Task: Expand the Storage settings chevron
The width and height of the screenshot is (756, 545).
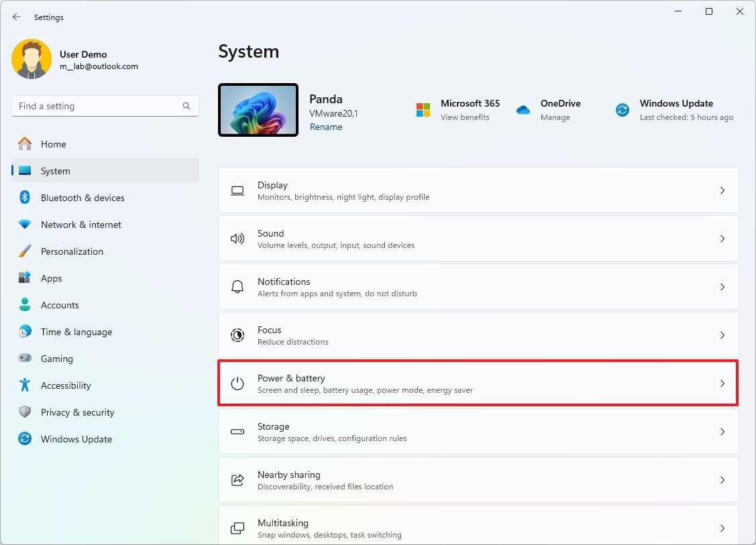Action: [x=722, y=432]
